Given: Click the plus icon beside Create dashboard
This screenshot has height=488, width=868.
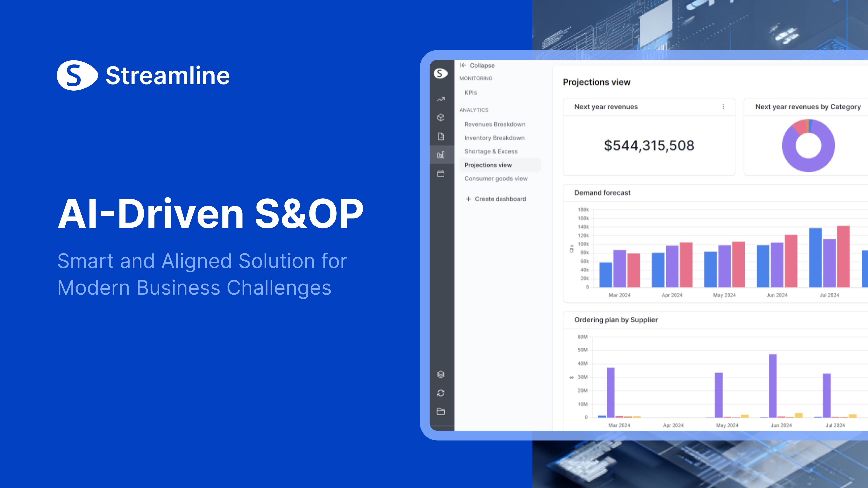Looking at the screenshot, I should click(x=468, y=199).
